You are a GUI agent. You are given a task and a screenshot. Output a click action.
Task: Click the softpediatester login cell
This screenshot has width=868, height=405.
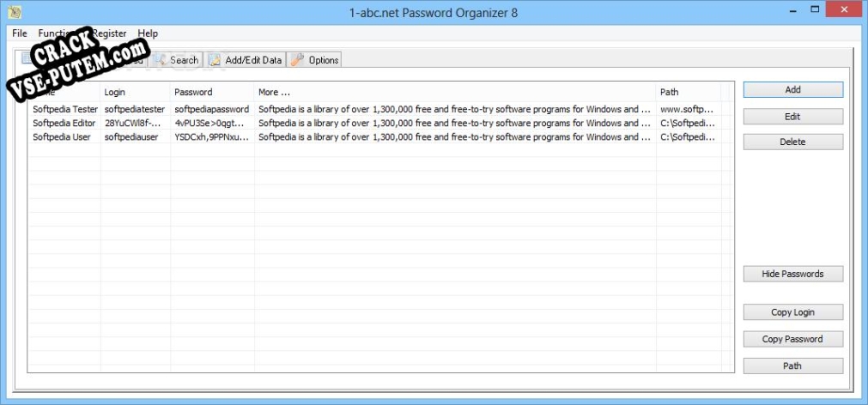pos(135,109)
